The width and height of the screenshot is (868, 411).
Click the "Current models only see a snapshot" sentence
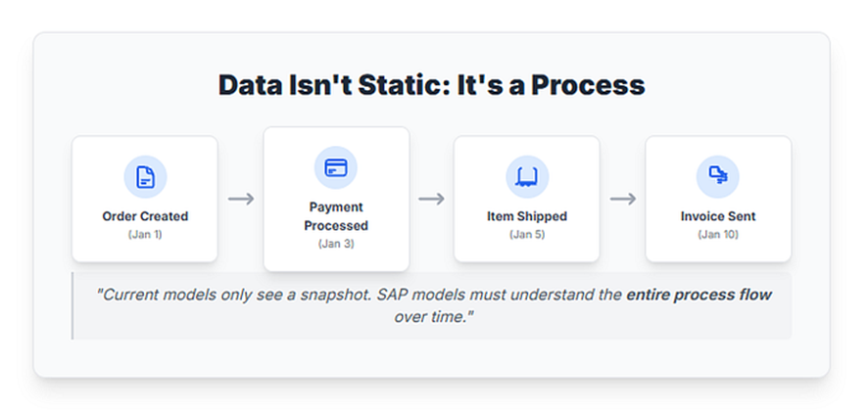coord(249,296)
